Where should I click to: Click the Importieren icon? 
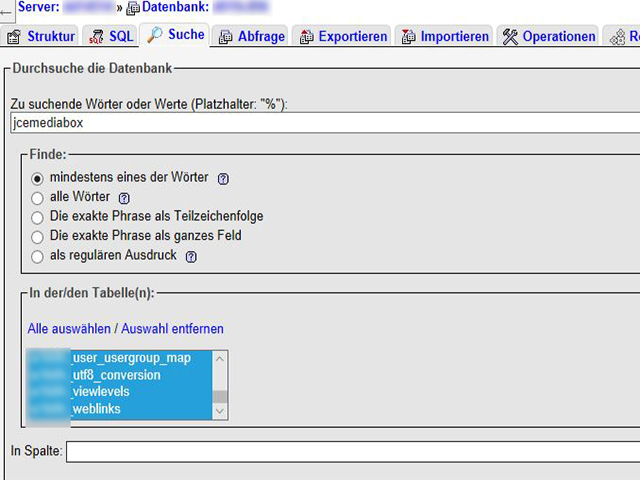click(x=409, y=37)
